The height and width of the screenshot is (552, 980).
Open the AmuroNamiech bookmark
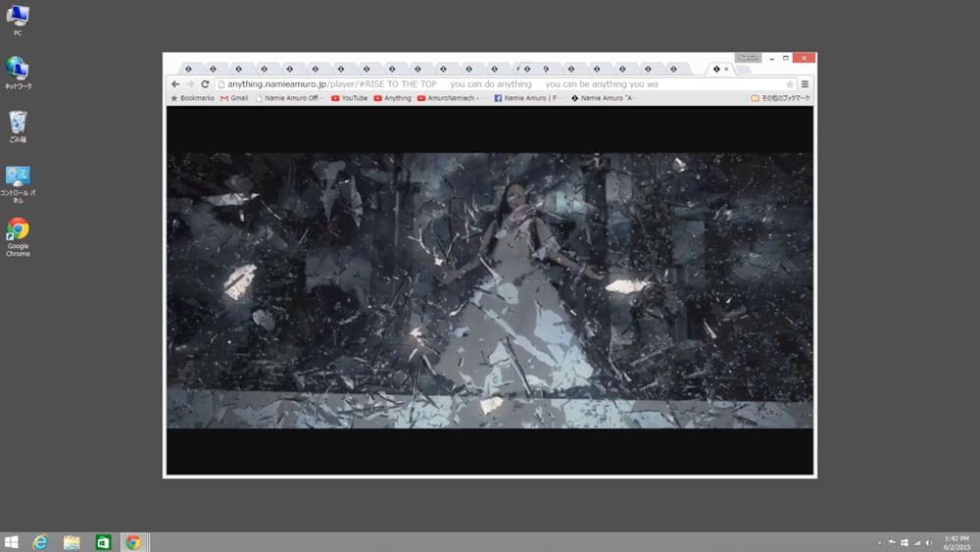click(x=452, y=98)
